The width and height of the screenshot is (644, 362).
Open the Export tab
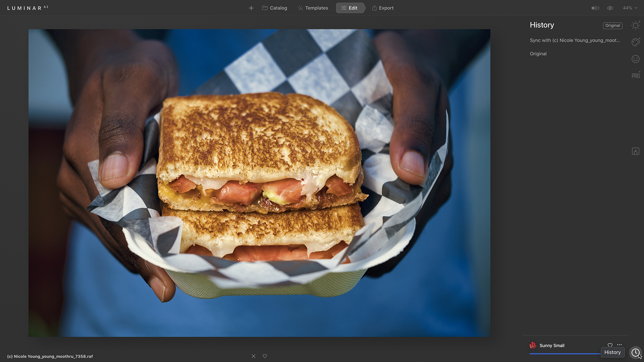click(x=383, y=8)
